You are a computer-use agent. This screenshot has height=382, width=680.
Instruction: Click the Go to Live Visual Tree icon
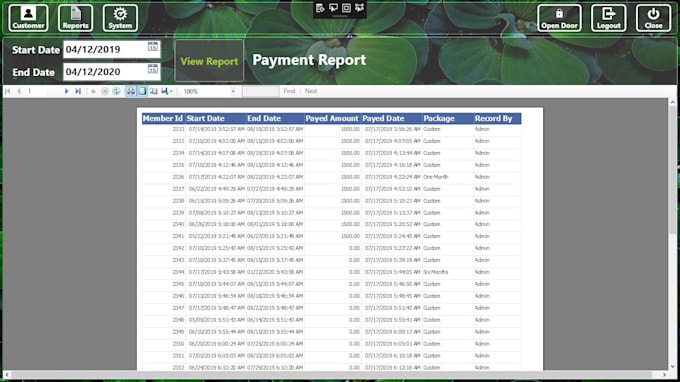point(320,8)
